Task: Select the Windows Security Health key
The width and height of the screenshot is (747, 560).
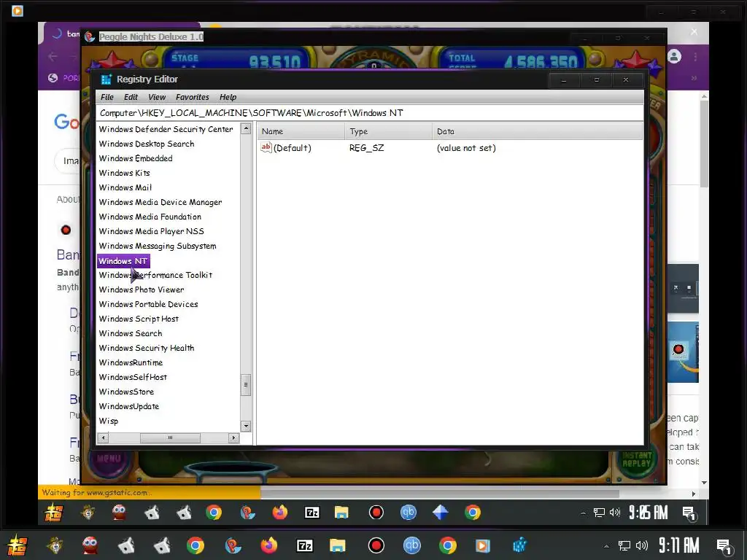Action: (146, 348)
